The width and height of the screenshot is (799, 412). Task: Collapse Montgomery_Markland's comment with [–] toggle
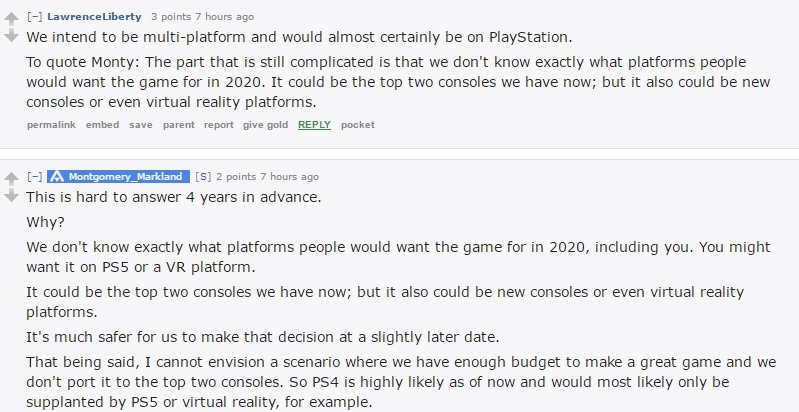point(34,177)
